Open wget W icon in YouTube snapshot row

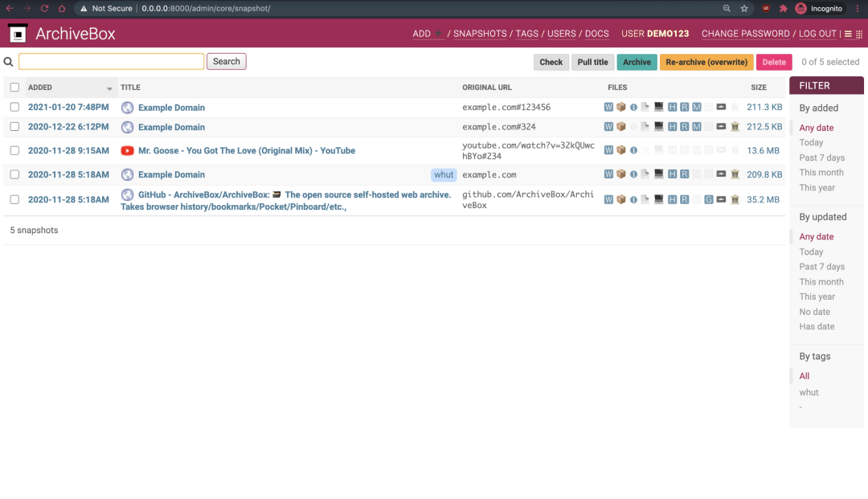(x=608, y=150)
